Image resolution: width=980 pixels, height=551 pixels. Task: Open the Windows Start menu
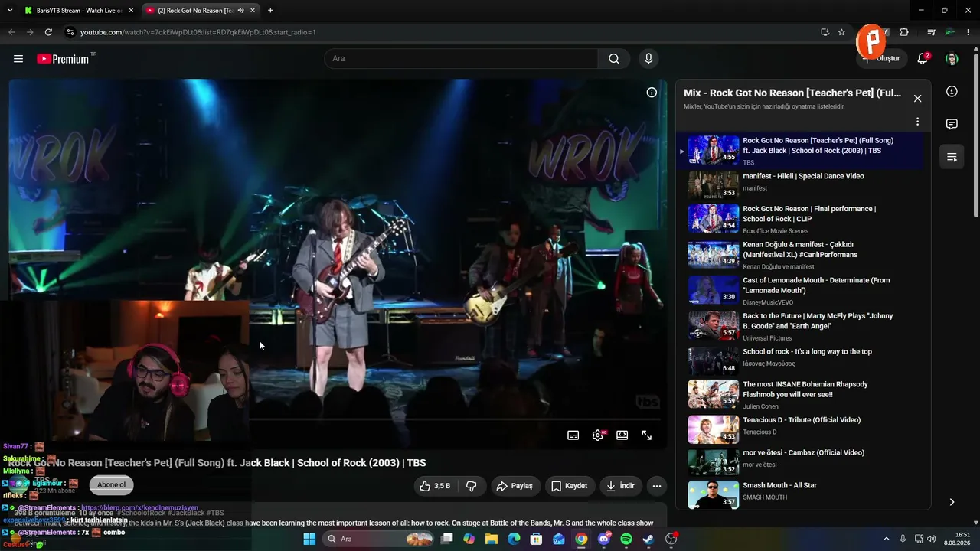point(309,539)
